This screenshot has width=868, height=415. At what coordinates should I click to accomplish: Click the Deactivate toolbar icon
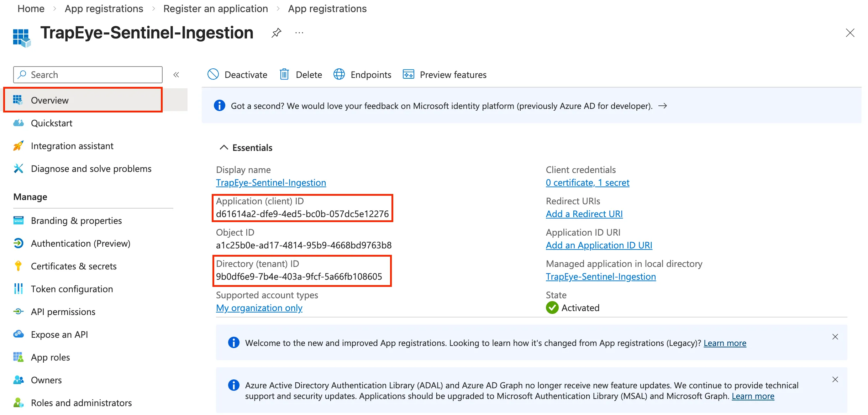pos(213,74)
